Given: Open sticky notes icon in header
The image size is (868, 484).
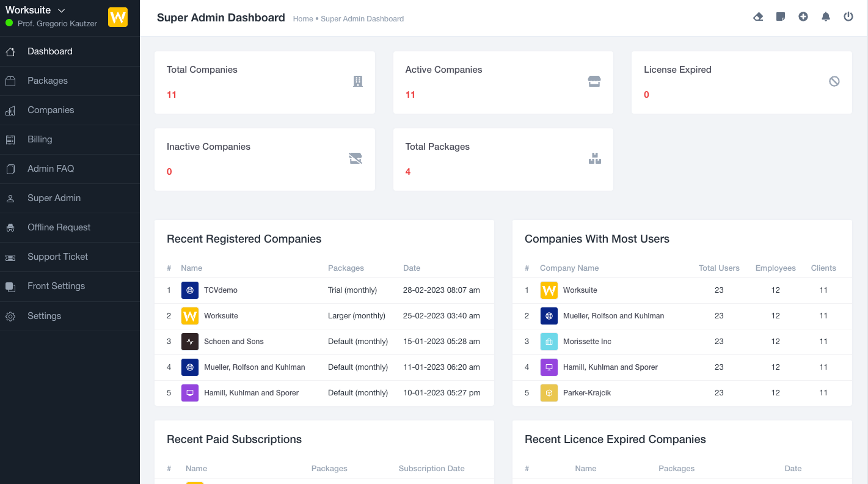Looking at the screenshot, I should (x=781, y=17).
